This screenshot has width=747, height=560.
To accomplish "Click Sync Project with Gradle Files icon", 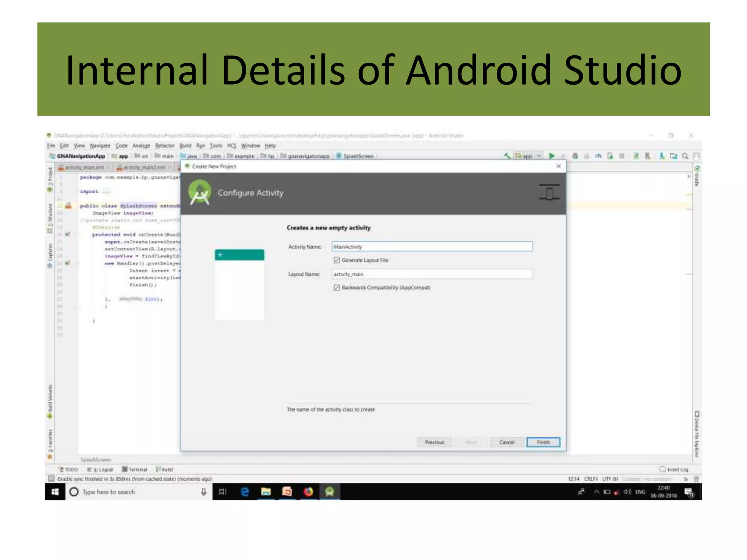I will point(636,156).
